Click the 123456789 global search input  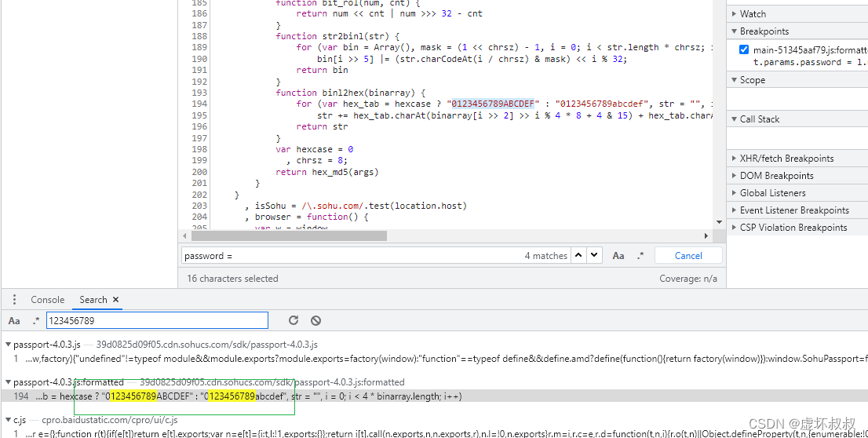pos(157,320)
